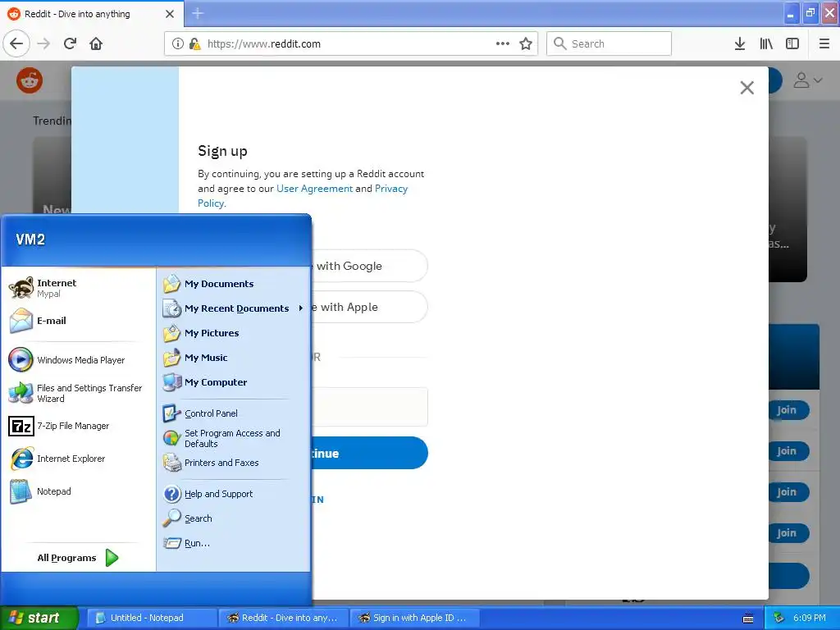Close the Sign up dialog

click(x=746, y=88)
